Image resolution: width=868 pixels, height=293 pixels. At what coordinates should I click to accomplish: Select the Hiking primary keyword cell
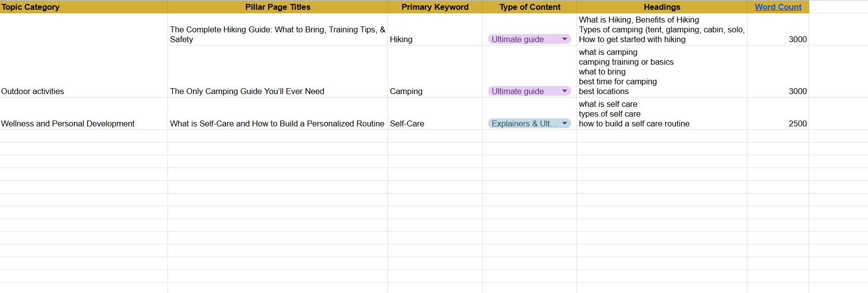click(435, 29)
